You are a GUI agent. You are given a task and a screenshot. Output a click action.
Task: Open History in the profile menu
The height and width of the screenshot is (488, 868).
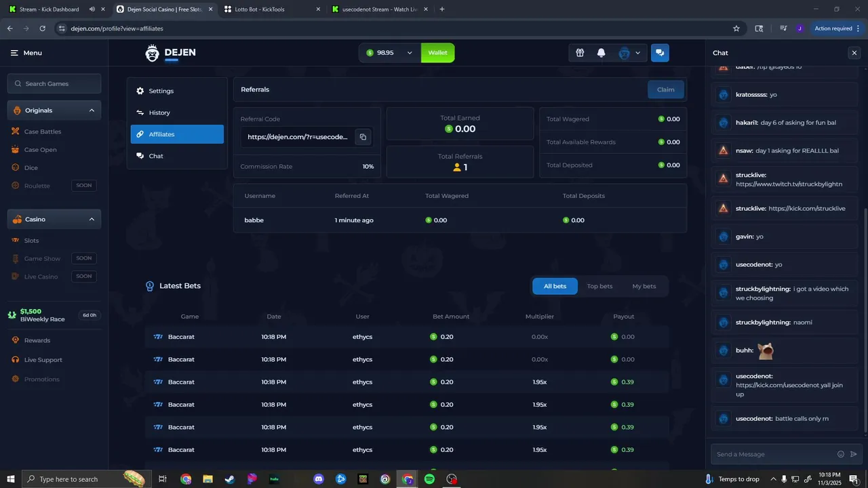tap(177, 113)
